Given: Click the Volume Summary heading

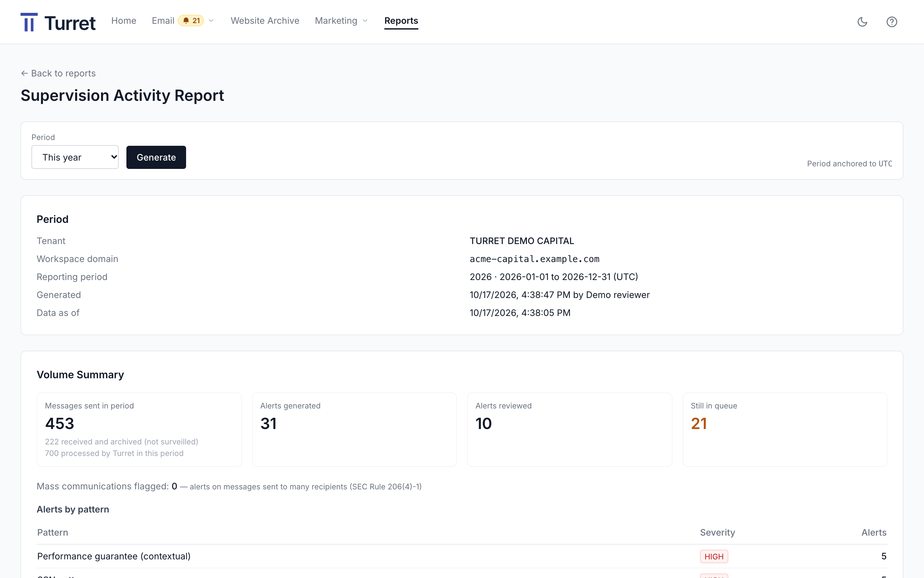Looking at the screenshot, I should (80, 375).
